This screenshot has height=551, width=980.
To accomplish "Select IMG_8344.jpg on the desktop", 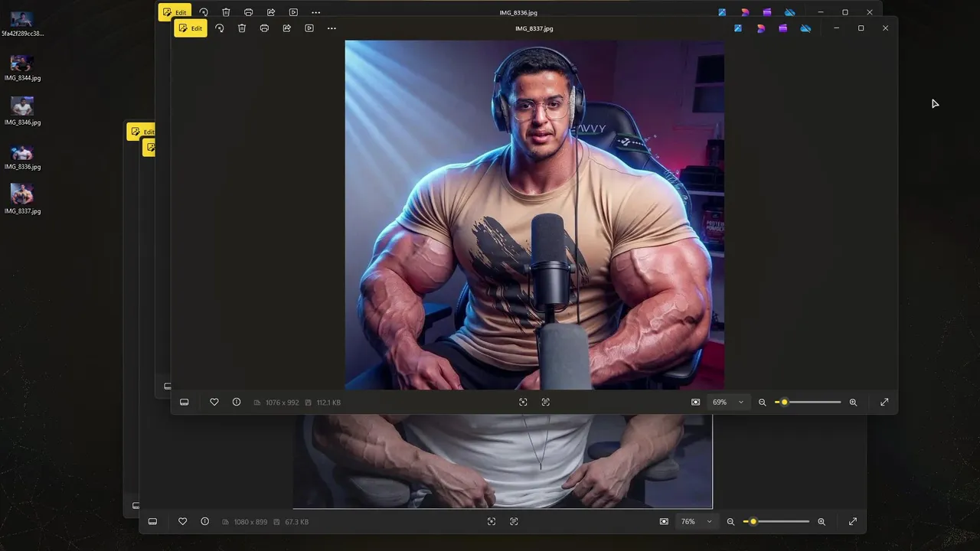I will coord(22,68).
